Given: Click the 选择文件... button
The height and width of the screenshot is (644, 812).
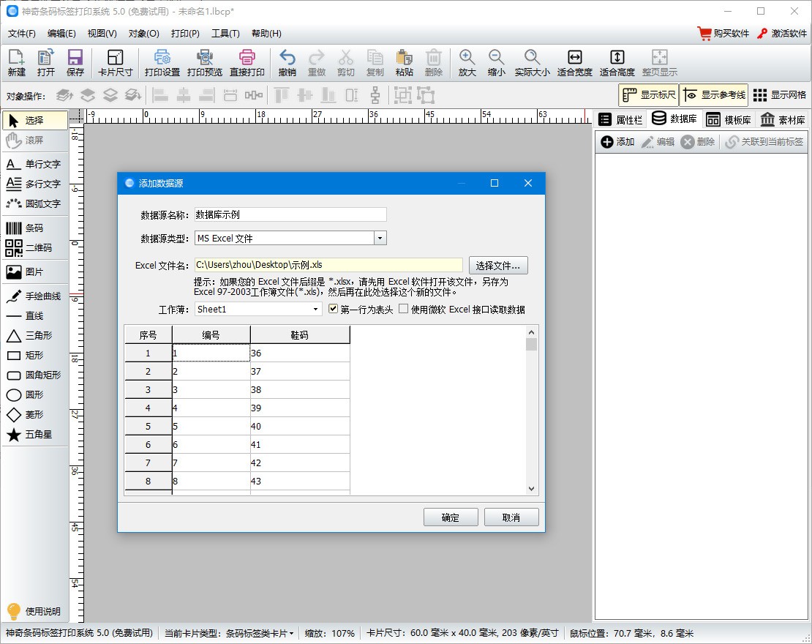Looking at the screenshot, I should [498, 266].
